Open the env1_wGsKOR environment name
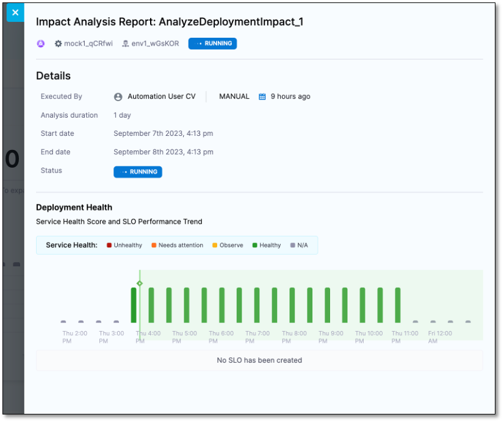The height and width of the screenshot is (423, 504). coord(155,43)
